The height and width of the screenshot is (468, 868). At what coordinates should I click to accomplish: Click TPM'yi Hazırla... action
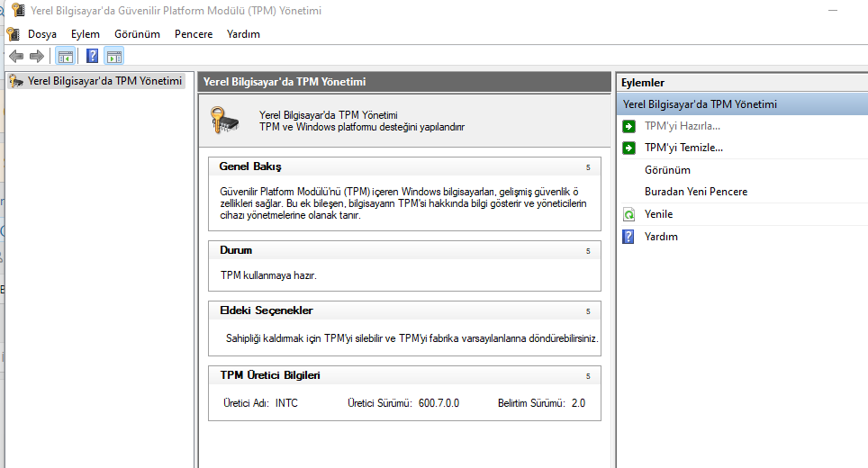click(682, 126)
